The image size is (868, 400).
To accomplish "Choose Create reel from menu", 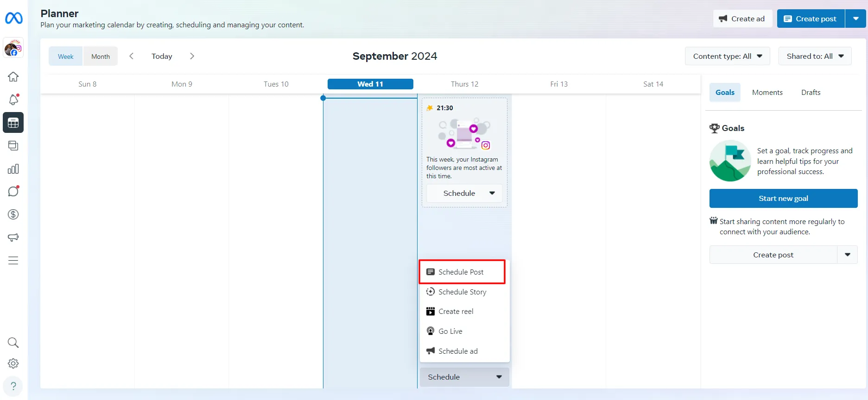I will (x=464, y=312).
